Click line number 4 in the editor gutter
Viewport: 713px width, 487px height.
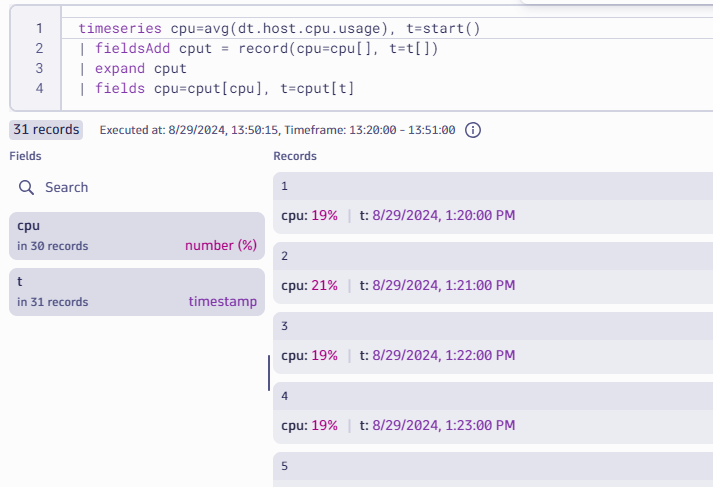[39, 89]
